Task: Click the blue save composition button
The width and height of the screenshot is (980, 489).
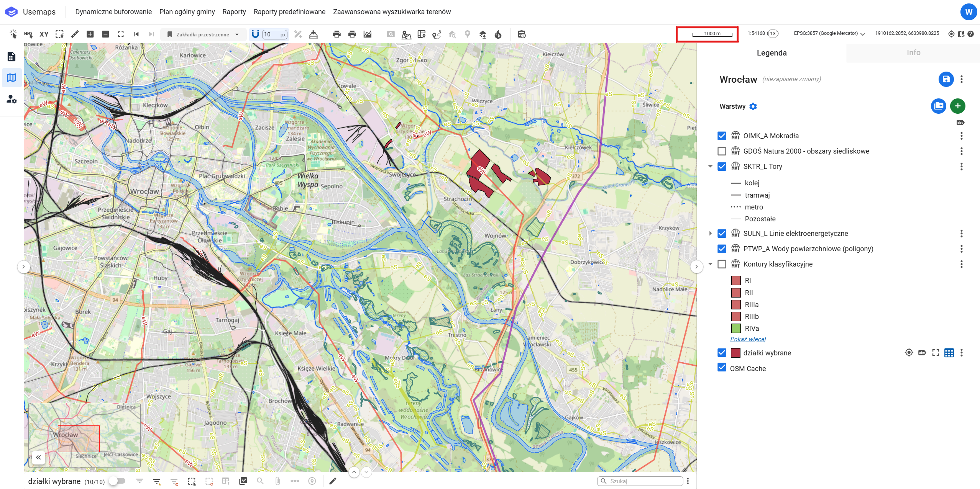Action: pyautogui.click(x=946, y=79)
